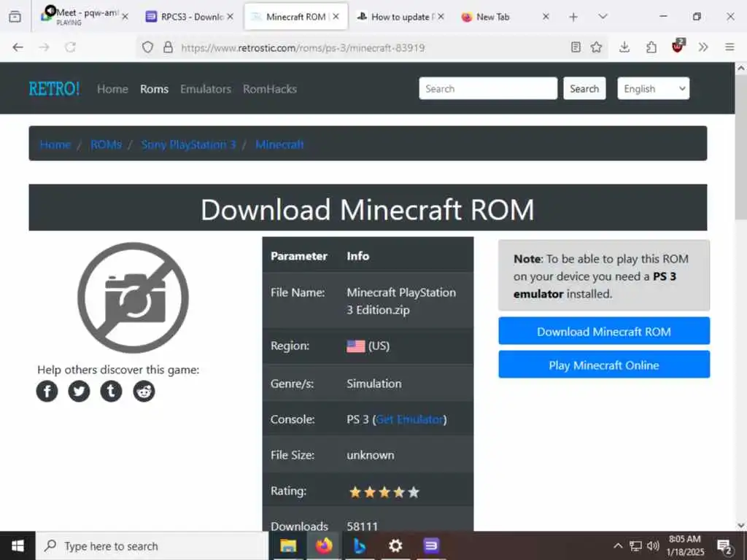Click the network tray icon
747x560 pixels.
(x=635, y=545)
